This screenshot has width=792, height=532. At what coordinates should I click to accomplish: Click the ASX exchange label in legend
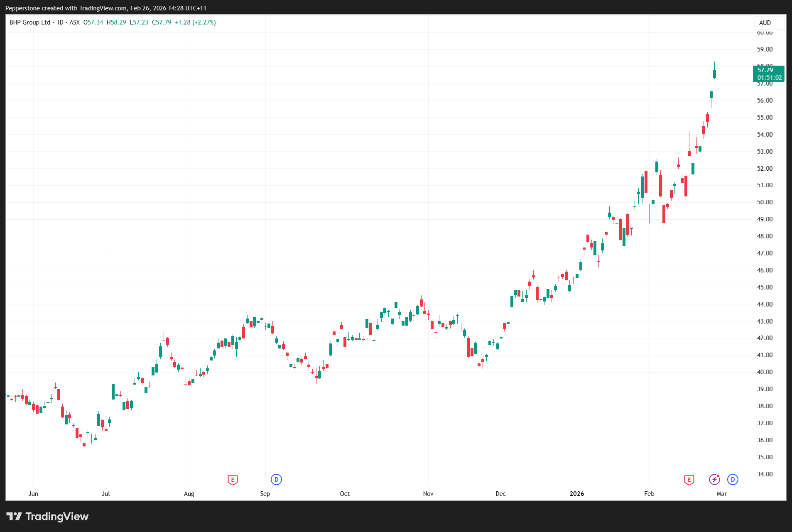point(74,22)
